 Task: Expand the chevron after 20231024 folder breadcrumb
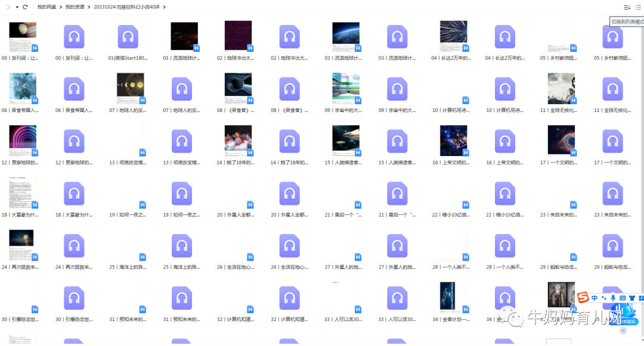pyautogui.click(x=165, y=7)
